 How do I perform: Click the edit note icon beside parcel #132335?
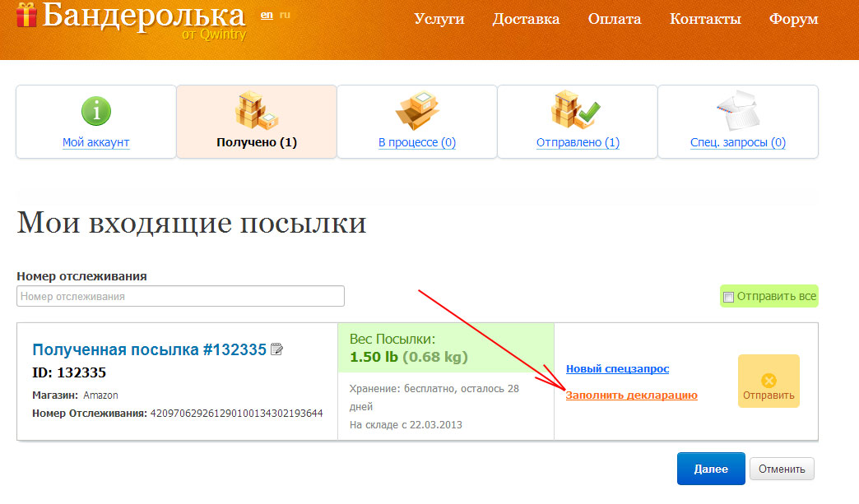click(277, 349)
